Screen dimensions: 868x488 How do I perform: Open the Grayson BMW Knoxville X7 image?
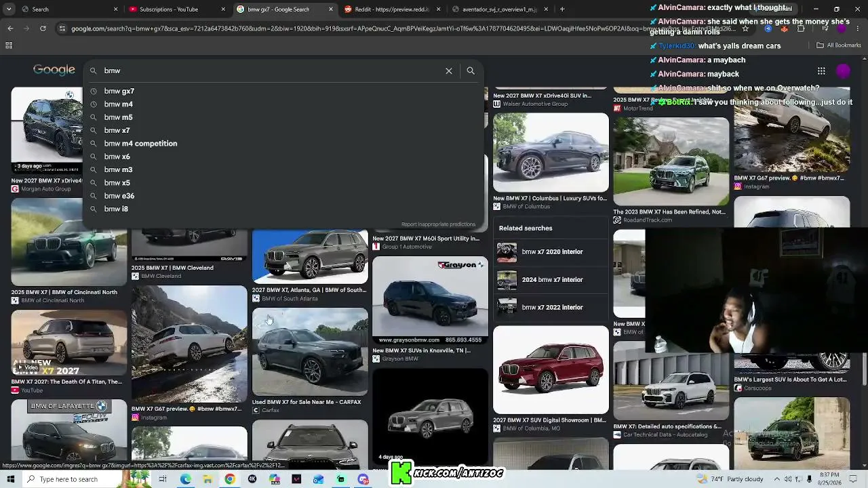430,300
